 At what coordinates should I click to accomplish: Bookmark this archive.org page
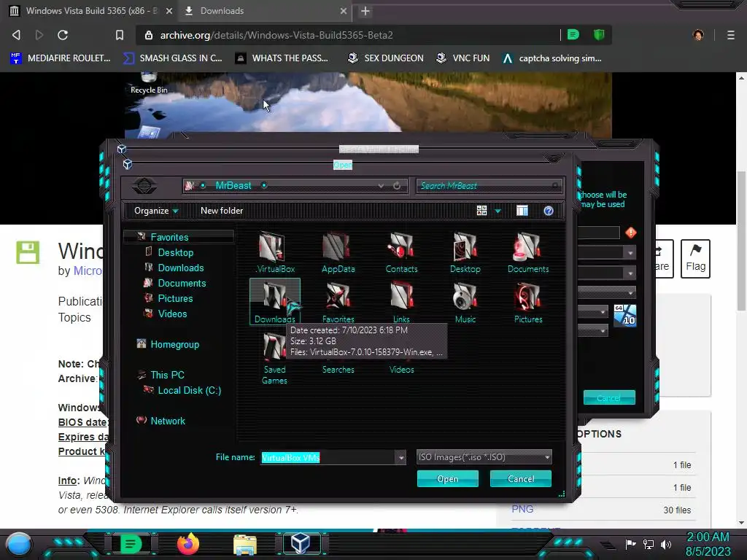coord(120,35)
